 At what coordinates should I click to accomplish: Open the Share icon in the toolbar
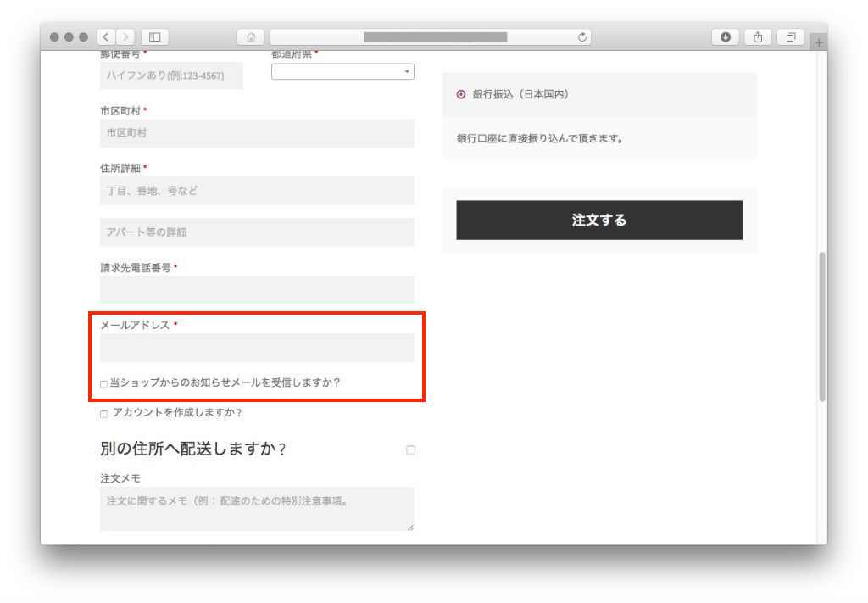758,37
